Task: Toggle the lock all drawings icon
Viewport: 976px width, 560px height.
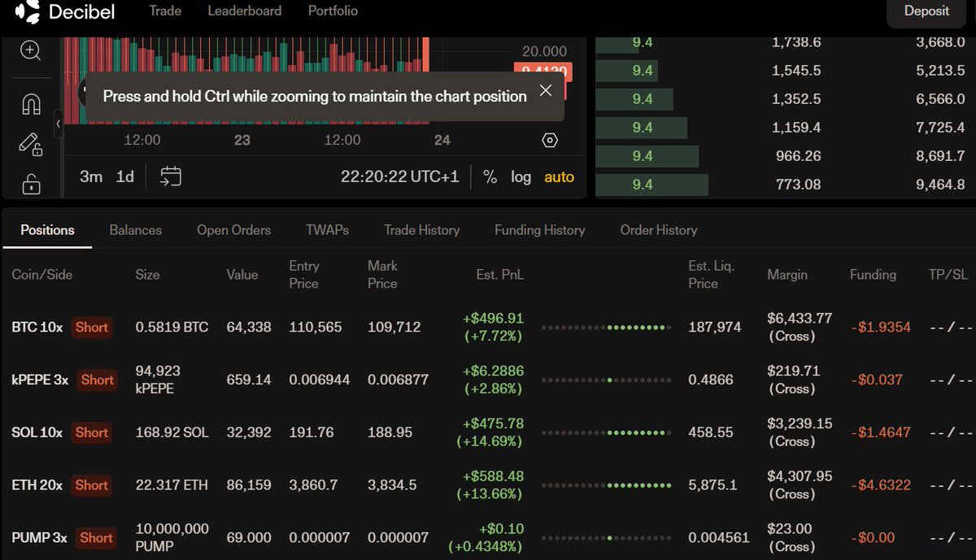Action: tap(31, 184)
